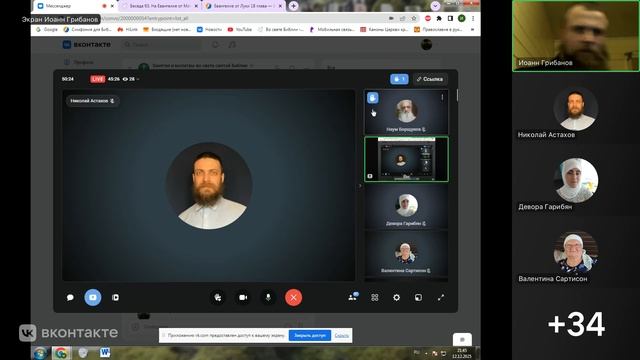Toggle the microphone in call controls
Viewport: 640px width, 360px height.
tap(268, 298)
